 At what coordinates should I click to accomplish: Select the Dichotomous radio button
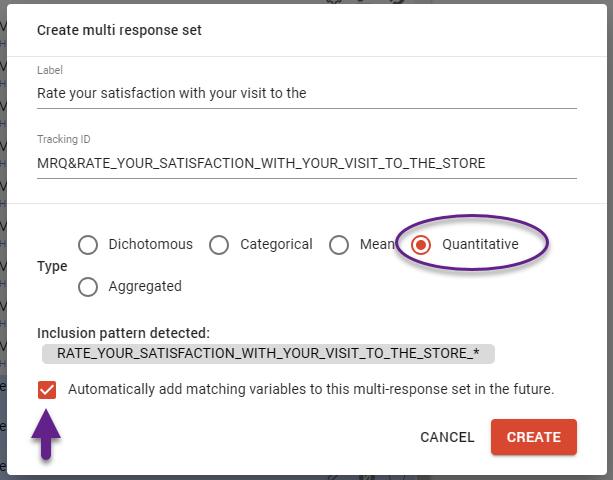point(88,245)
